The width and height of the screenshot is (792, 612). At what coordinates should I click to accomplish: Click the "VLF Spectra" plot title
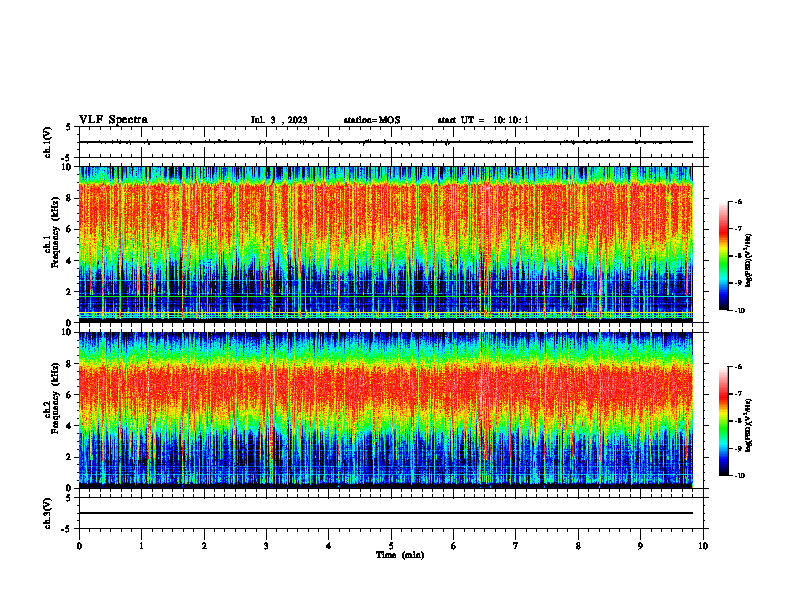coord(113,120)
